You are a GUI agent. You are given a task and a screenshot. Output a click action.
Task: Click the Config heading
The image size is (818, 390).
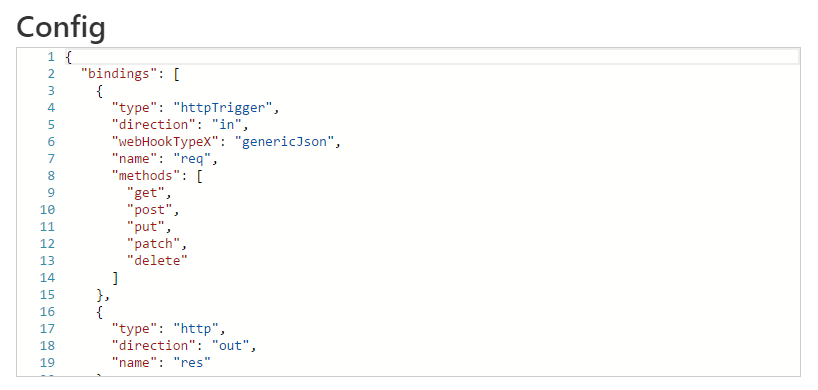pos(61,26)
